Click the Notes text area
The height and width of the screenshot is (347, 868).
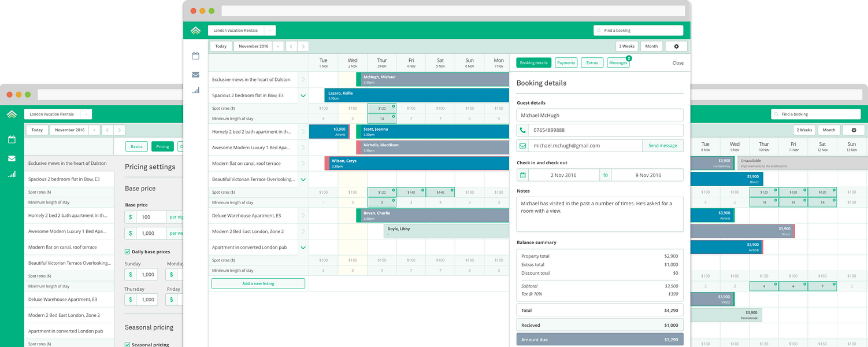click(x=600, y=214)
